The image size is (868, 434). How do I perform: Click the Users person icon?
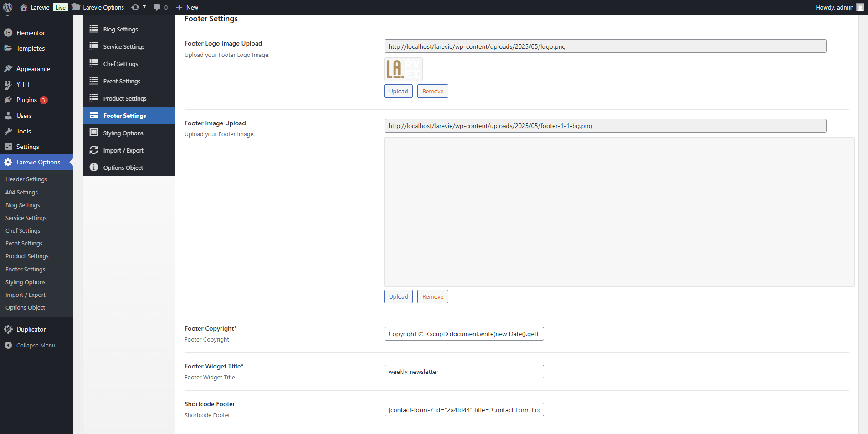pyautogui.click(x=8, y=116)
